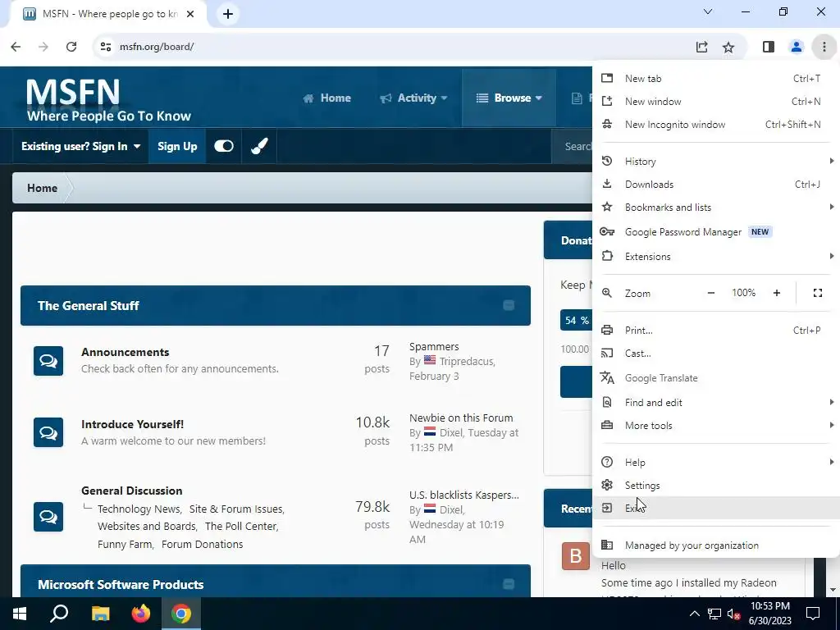Viewport: 840px width, 630px height.
Task: Open Windows taskbar search
Action: tap(59, 614)
